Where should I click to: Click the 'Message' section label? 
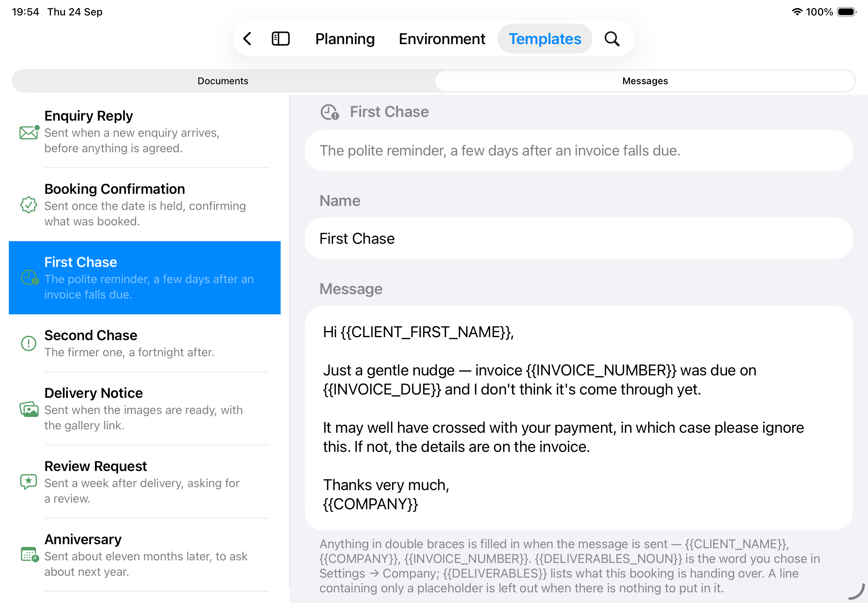coord(351,289)
